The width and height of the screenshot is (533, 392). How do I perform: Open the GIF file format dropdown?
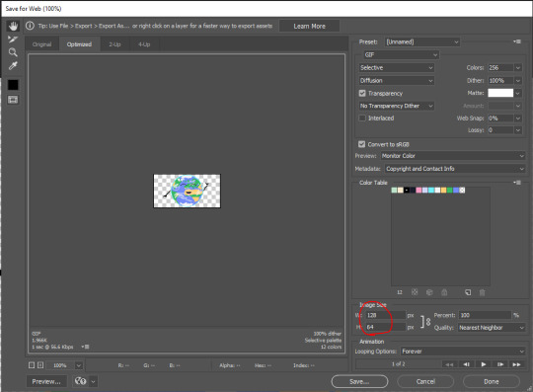401,54
